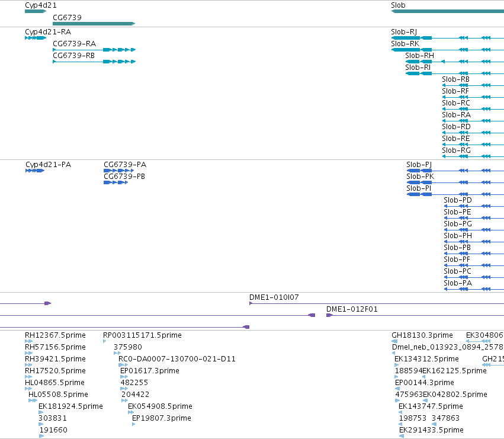Click the Slob-PH protein label
504x439 pixels.
[x=458, y=236]
